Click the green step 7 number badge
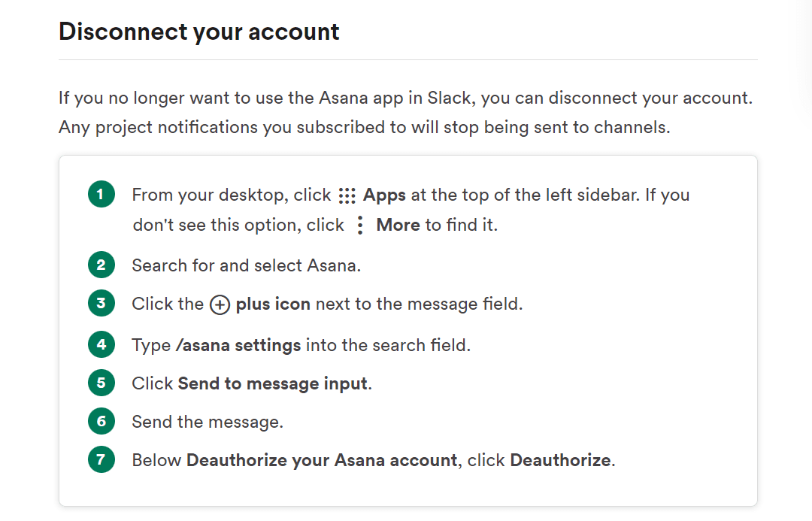Viewport: 812px width, 521px height. point(101,459)
